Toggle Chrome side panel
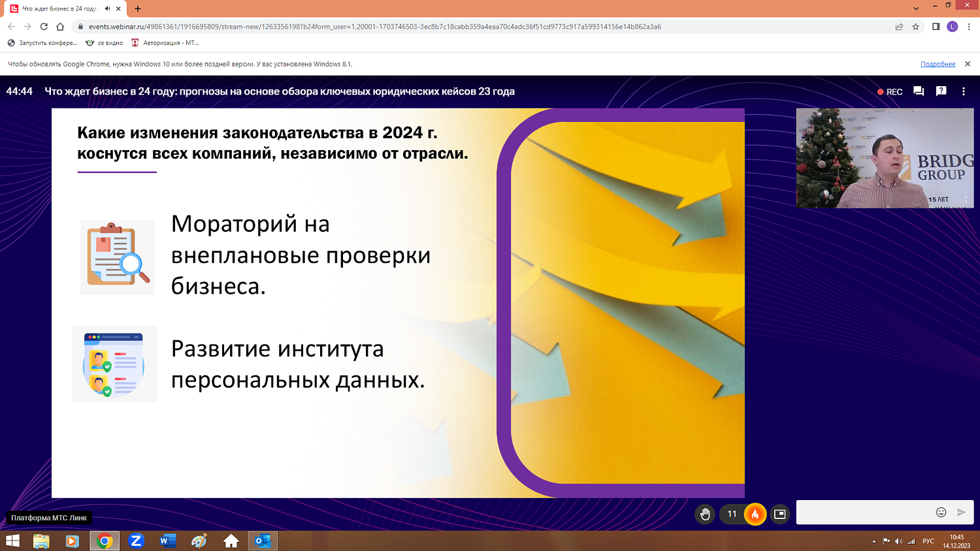Image resolution: width=980 pixels, height=551 pixels. 936,27
